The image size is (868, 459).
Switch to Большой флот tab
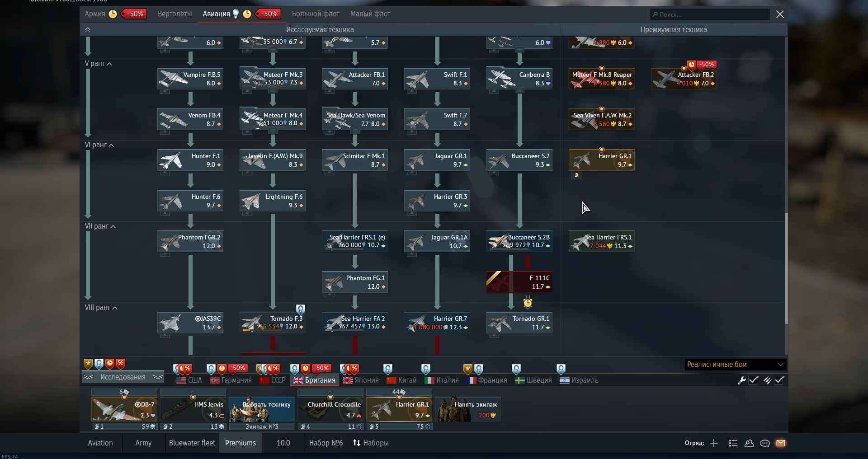[x=316, y=14]
